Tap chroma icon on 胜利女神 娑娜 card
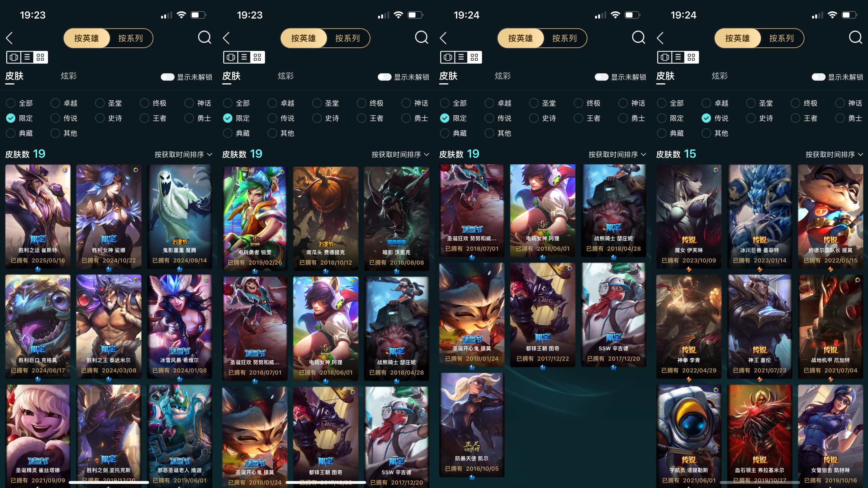This screenshot has width=868, height=488. point(135,170)
